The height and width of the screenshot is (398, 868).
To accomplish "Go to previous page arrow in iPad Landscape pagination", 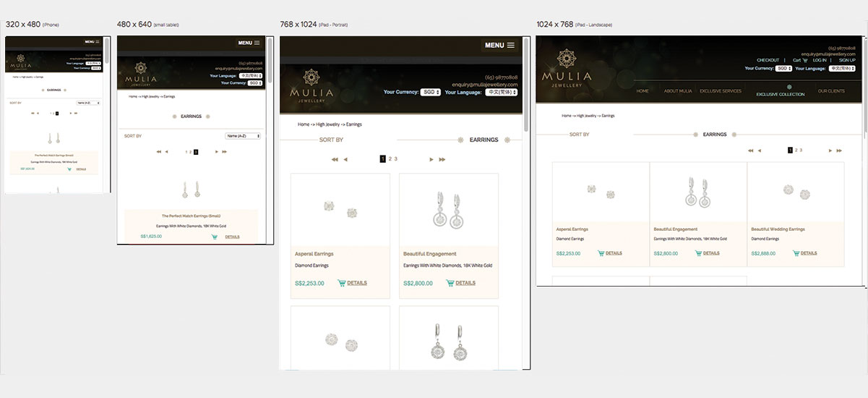I will (x=760, y=151).
